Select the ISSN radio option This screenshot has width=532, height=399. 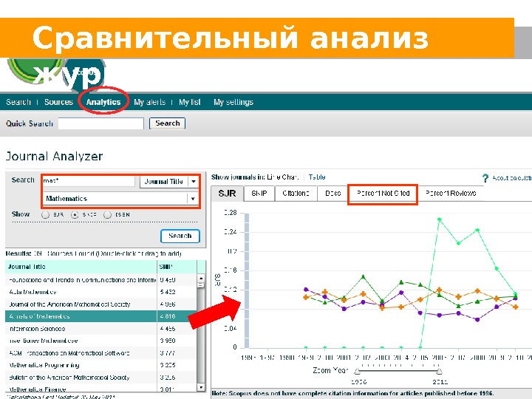(x=108, y=215)
